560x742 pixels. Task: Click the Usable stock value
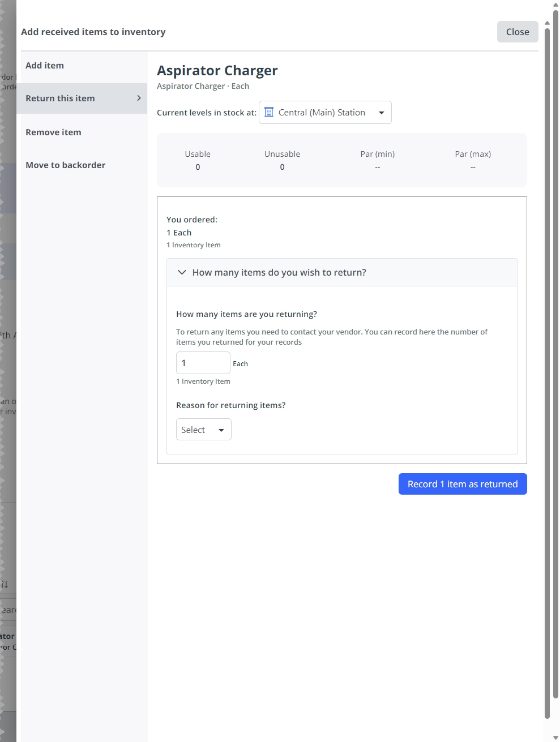click(x=198, y=167)
